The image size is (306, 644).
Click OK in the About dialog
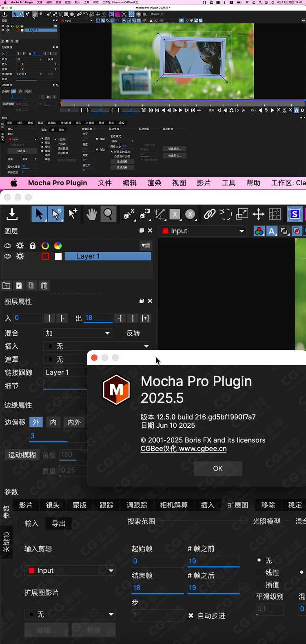218,468
